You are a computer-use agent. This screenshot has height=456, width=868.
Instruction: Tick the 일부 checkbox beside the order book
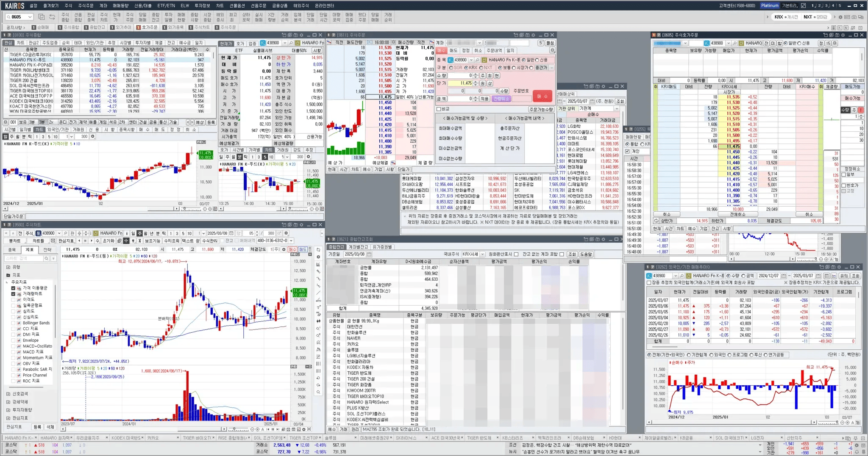click(843, 174)
